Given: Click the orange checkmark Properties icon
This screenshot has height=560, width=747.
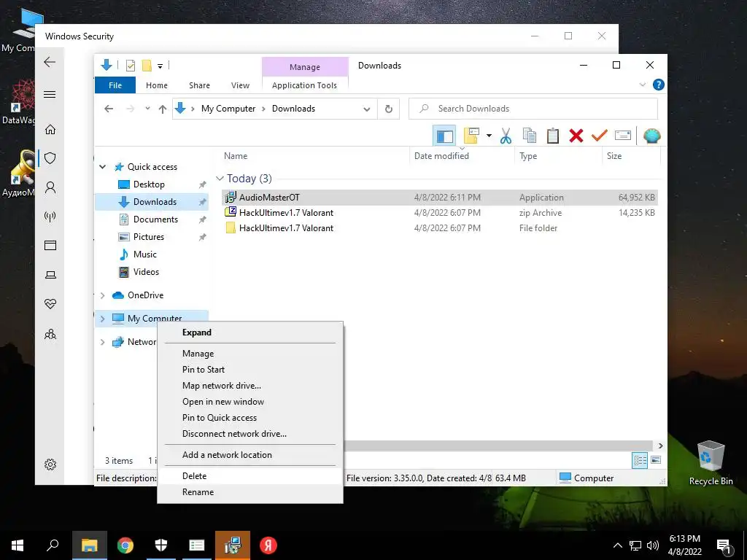Looking at the screenshot, I should (600, 136).
